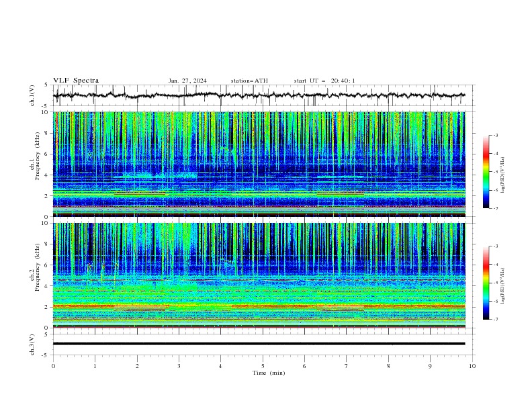Click the ch.3 flat black voltage trace

coord(259,344)
